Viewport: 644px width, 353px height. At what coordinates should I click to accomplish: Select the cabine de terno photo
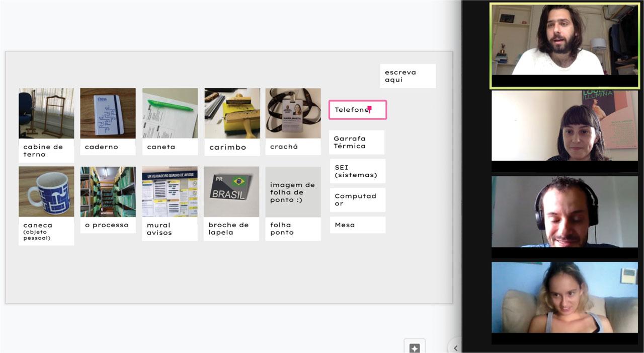coord(46,113)
